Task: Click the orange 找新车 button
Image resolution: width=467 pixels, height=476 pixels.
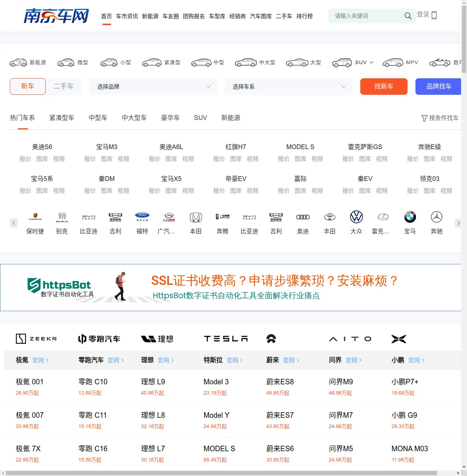Action: 384,87
